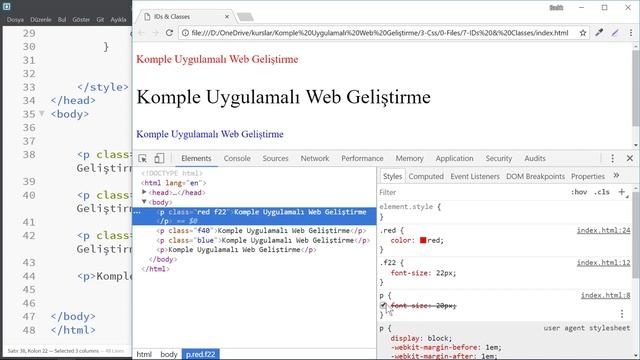Screen dimensions: 640x360
Task: Select the DOM Breakpoints sidebar tab
Action: (x=535, y=176)
